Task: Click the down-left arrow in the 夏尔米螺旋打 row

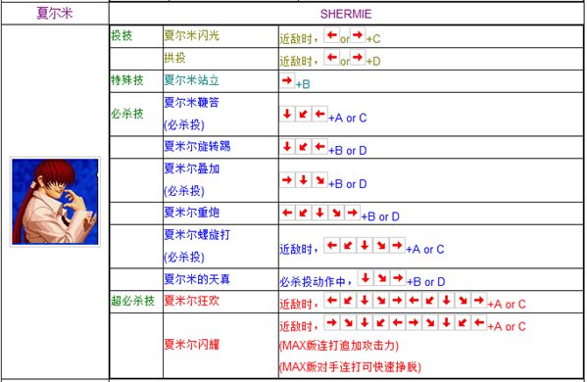Action: pyautogui.click(x=348, y=246)
